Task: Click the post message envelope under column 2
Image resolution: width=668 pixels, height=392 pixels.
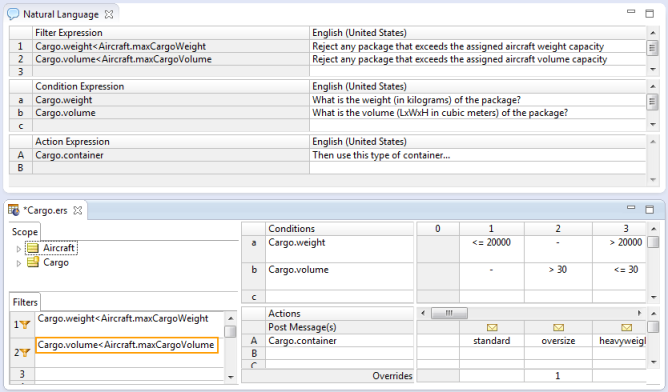Action: (x=558, y=327)
